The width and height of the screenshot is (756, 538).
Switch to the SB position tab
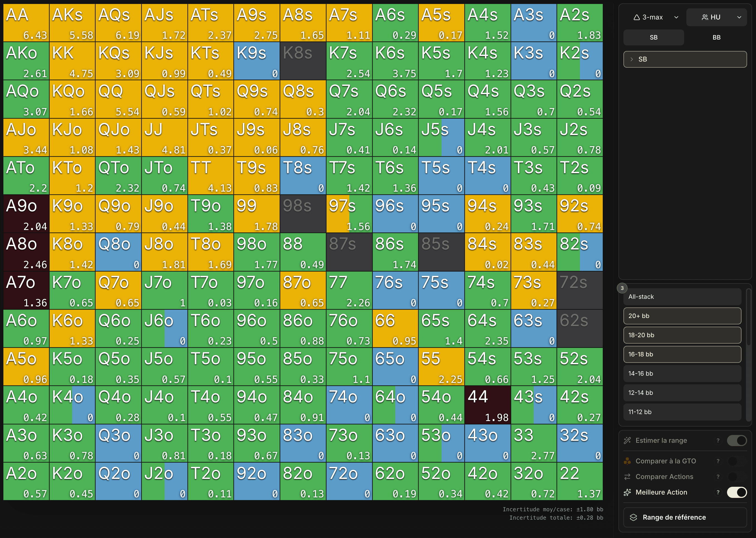point(654,37)
